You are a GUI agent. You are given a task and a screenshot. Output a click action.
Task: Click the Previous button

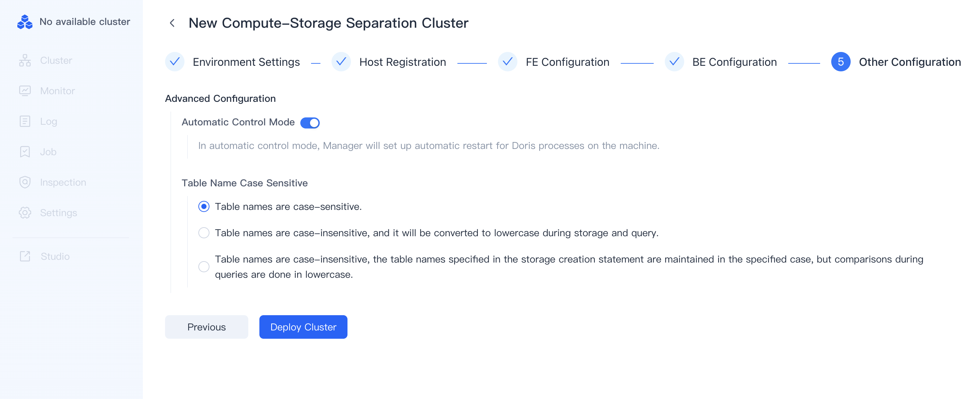206,326
